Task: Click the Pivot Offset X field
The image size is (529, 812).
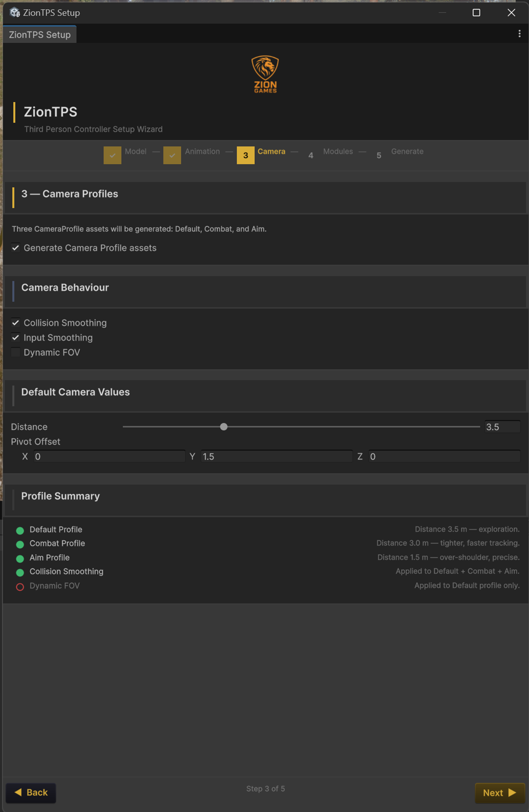Action: point(109,456)
